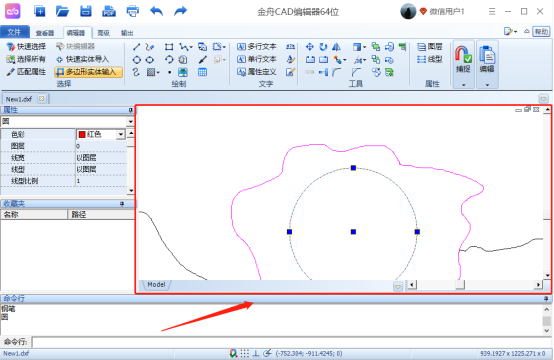Screen dimensions: 554x360
Task: Open the 文件 menu
Action: 14,32
